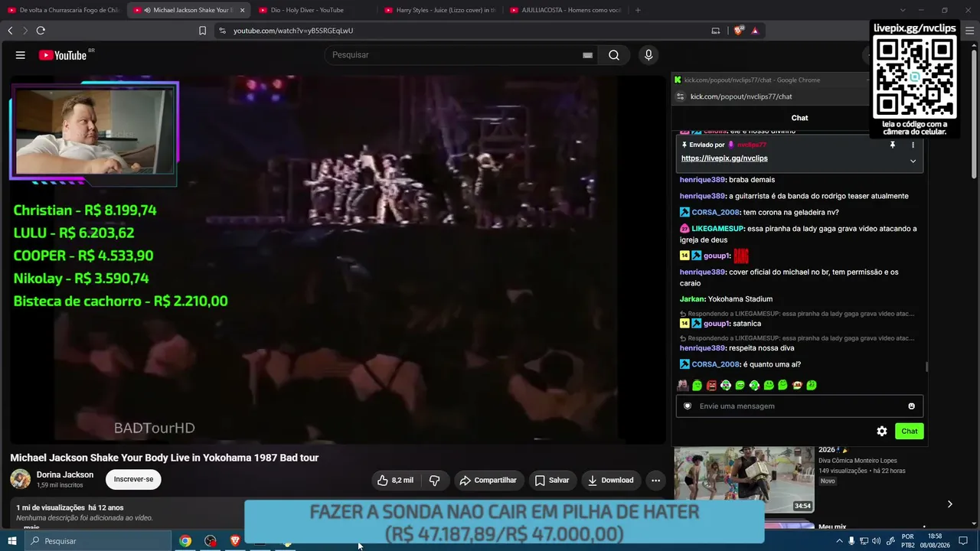This screenshot has height=551, width=980.
Task: Open Brave browser from the taskbar
Action: 235,541
